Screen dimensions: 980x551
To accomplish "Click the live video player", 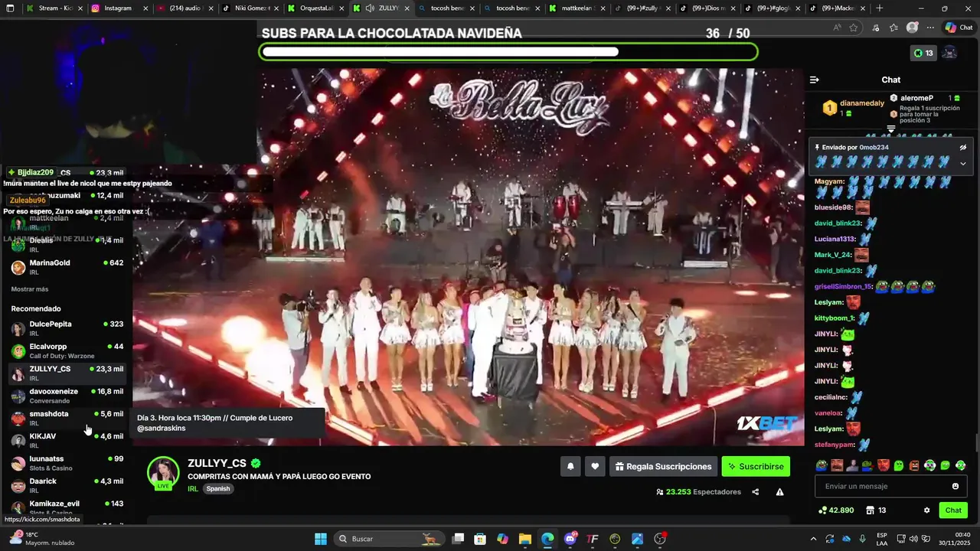I will click(469, 256).
